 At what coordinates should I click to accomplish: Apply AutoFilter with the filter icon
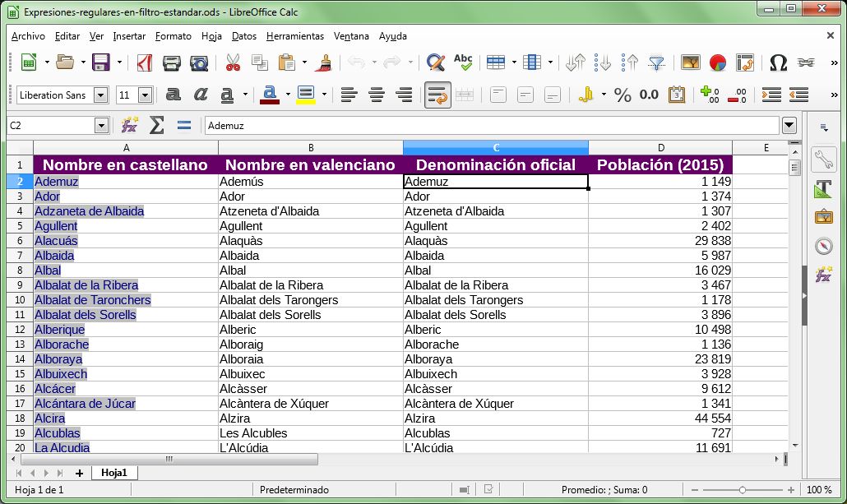click(x=658, y=62)
